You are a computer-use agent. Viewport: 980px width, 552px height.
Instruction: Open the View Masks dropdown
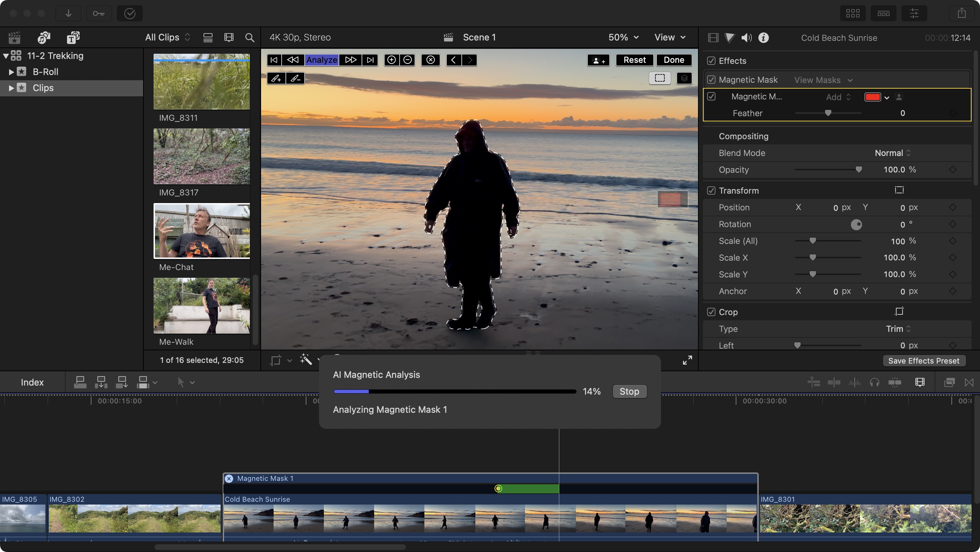pos(823,80)
